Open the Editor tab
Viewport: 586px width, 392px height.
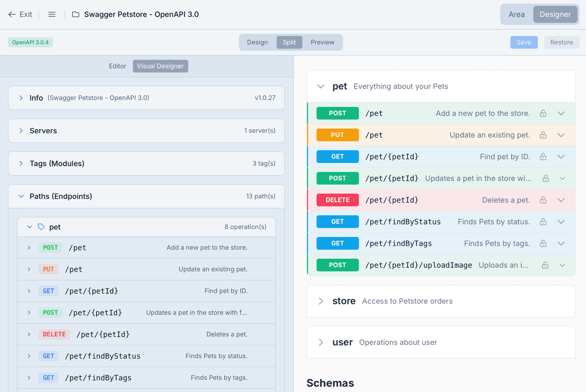coord(117,66)
